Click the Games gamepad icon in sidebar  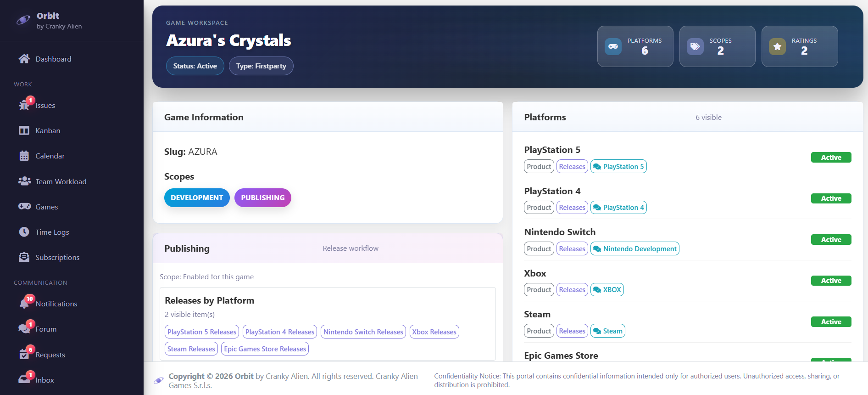coord(24,207)
